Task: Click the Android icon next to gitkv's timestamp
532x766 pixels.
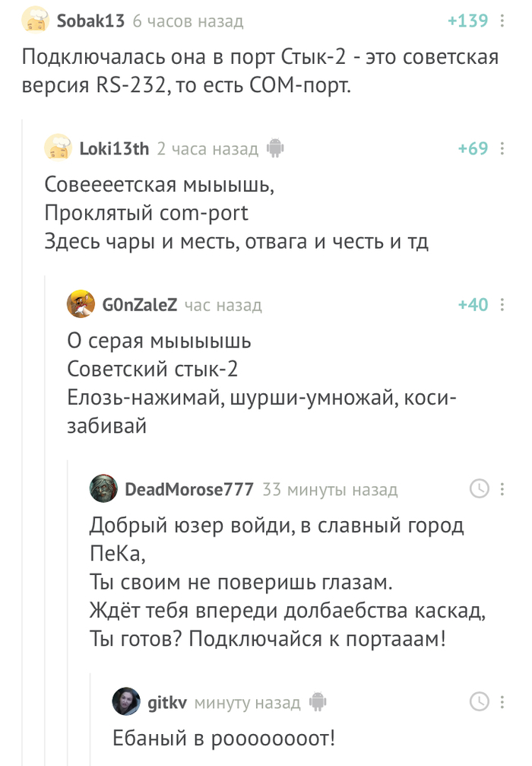Action: (318, 702)
